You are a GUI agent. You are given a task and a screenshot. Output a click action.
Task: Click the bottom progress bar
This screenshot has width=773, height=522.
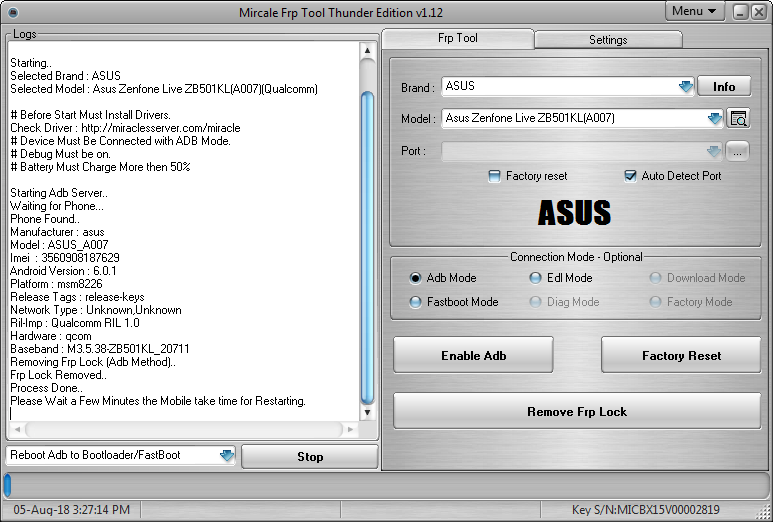(x=386, y=486)
